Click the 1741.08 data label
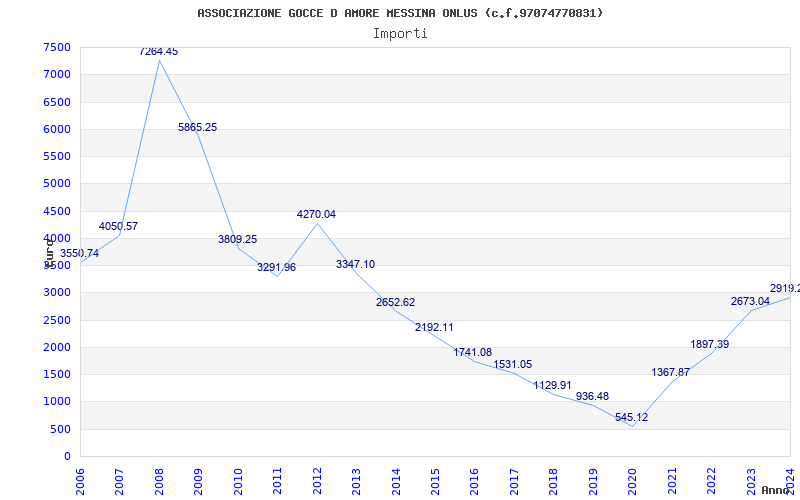This screenshot has height=500, width=800. 473,353
